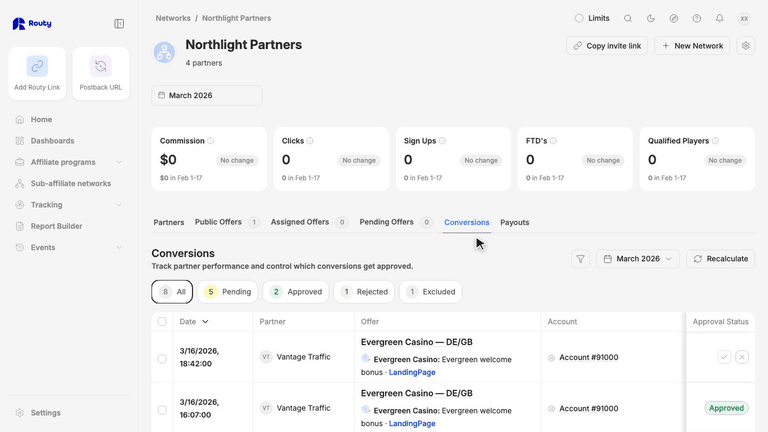
Task: Click Northlight Partners breadcrumb text
Action: click(237, 18)
